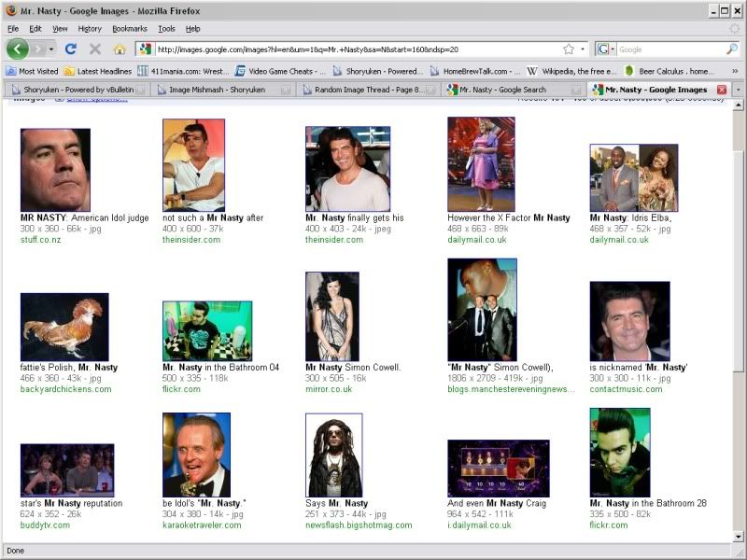747x560 pixels.
Task: Click the contactmusic.com source text
Action: click(x=626, y=389)
